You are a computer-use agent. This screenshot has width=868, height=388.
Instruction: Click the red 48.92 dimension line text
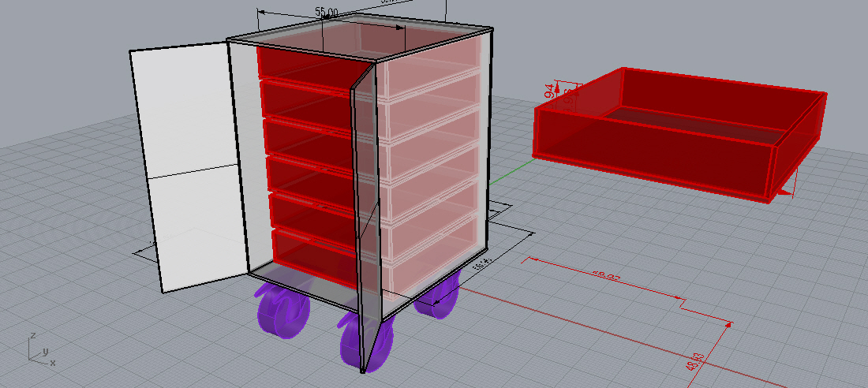click(x=606, y=276)
